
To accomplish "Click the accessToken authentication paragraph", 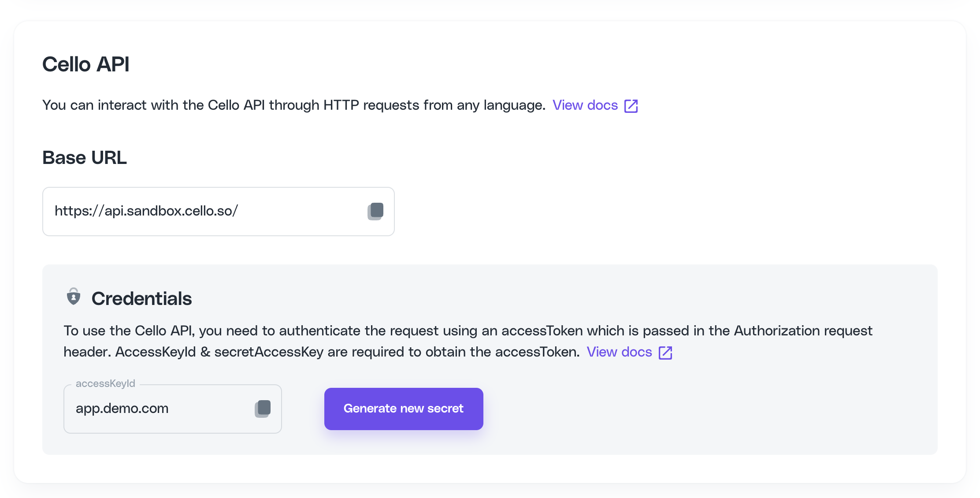I will click(x=468, y=342).
